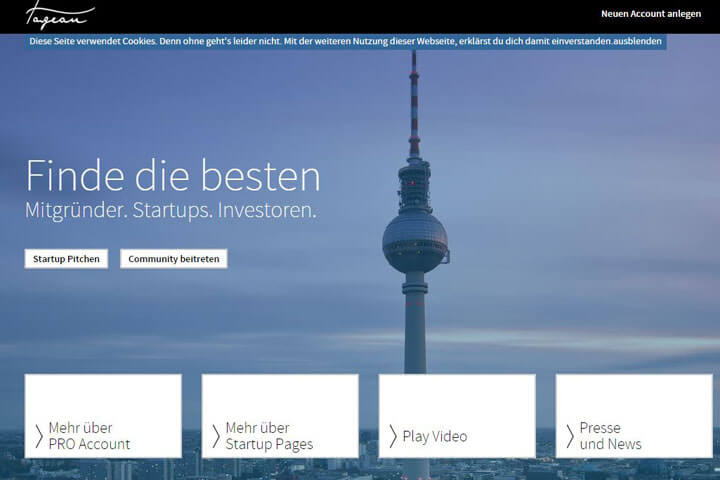Open the Neuen Account anlegen link
The image size is (720, 480).
point(650,14)
